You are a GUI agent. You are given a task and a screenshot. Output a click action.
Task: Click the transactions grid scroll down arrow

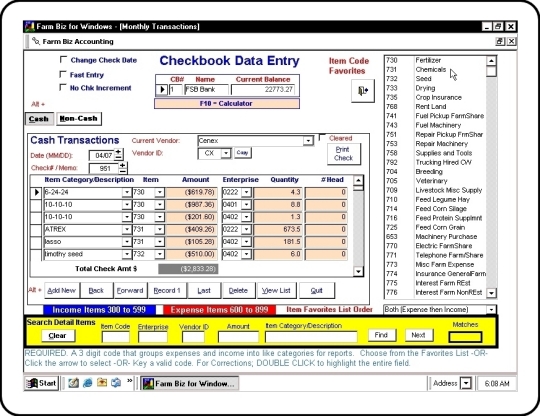(359, 272)
